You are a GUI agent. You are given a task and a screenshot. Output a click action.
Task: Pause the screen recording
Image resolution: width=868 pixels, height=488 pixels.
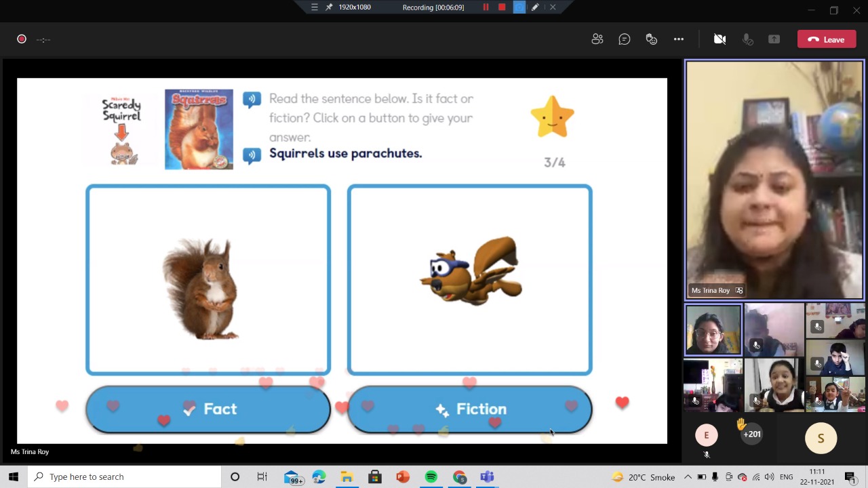[486, 7]
